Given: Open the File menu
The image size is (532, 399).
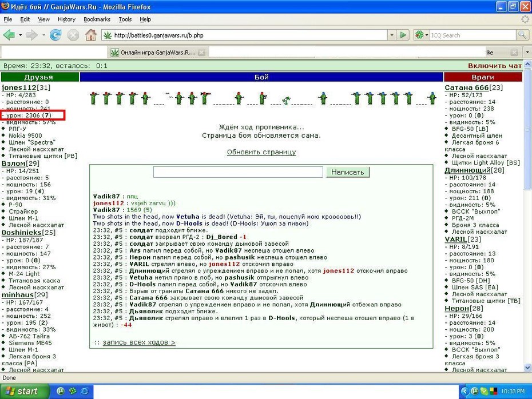Looking at the screenshot, I should pyautogui.click(x=8, y=19).
